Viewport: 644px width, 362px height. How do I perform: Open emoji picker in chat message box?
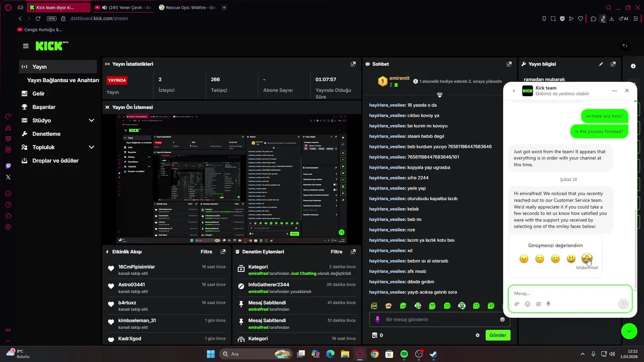(502, 319)
